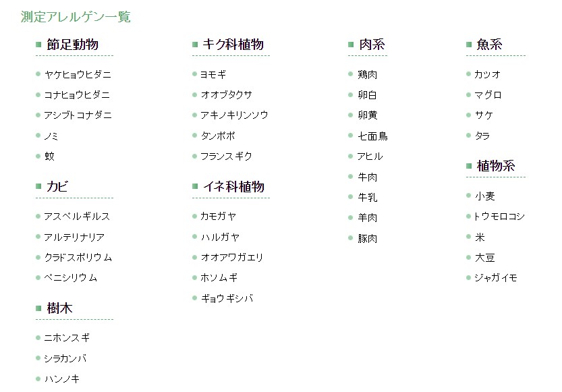562x392 pixels.
Task: Select トウモロコシ in the plant list
Action: (499, 217)
